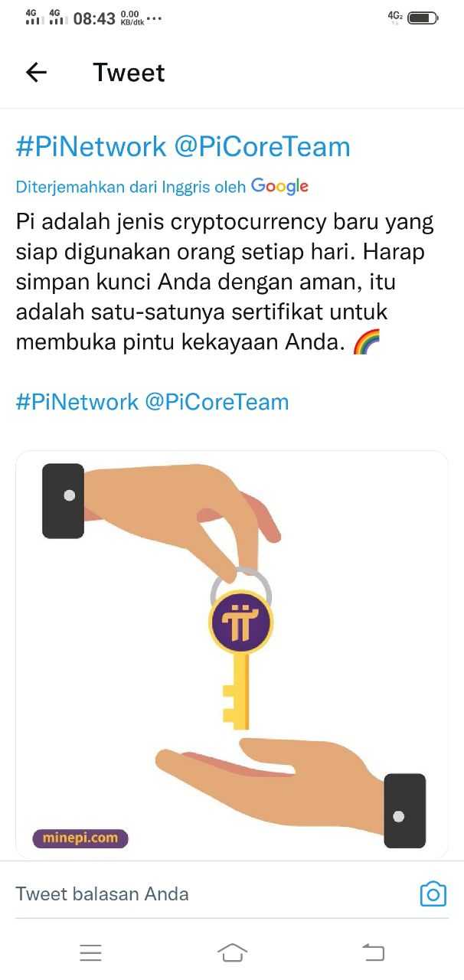The image size is (464, 980).
Task: Tap the minepi.com badge in the image
Action: [80, 838]
